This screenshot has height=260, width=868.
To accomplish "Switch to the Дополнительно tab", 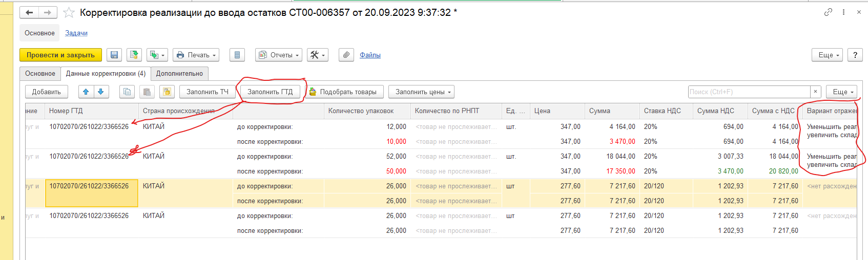I will click(179, 74).
